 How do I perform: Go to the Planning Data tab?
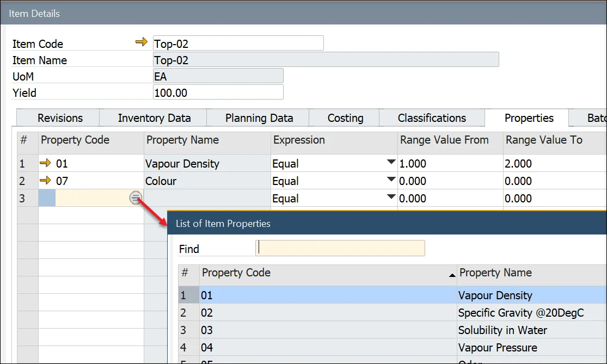pyautogui.click(x=259, y=118)
